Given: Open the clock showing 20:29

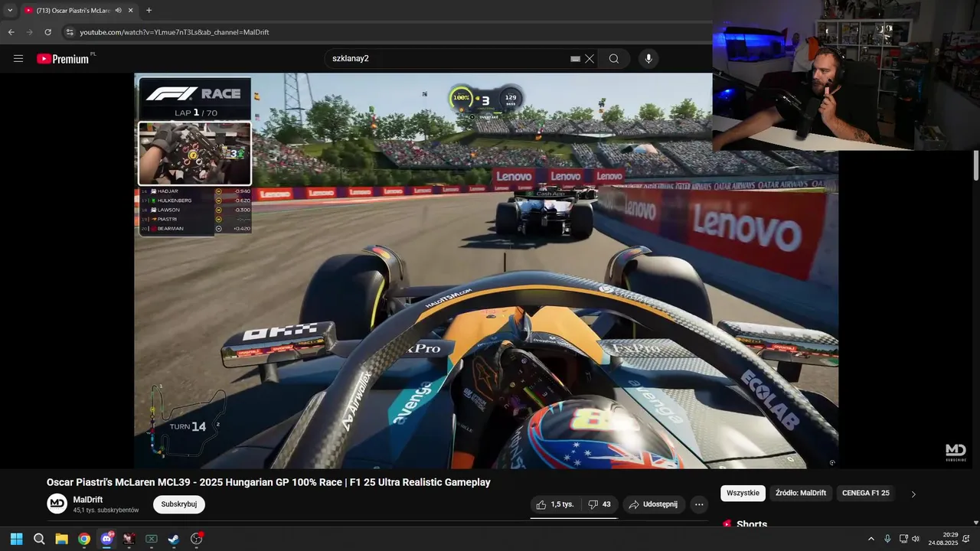Looking at the screenshot, I should (x=943, y=539).
